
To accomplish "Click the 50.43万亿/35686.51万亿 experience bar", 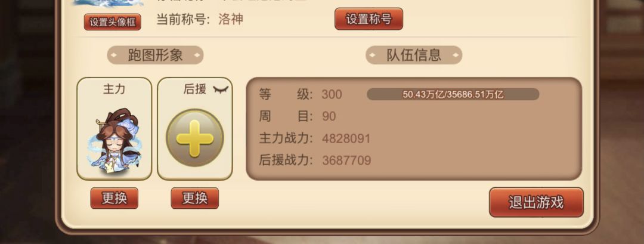I will (x=453, y=94).
